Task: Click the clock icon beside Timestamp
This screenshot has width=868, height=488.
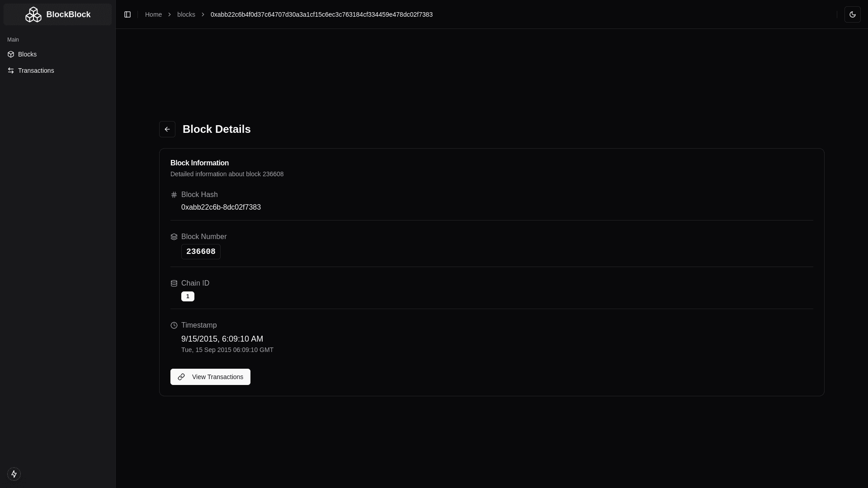Action: tap(174, 325)
